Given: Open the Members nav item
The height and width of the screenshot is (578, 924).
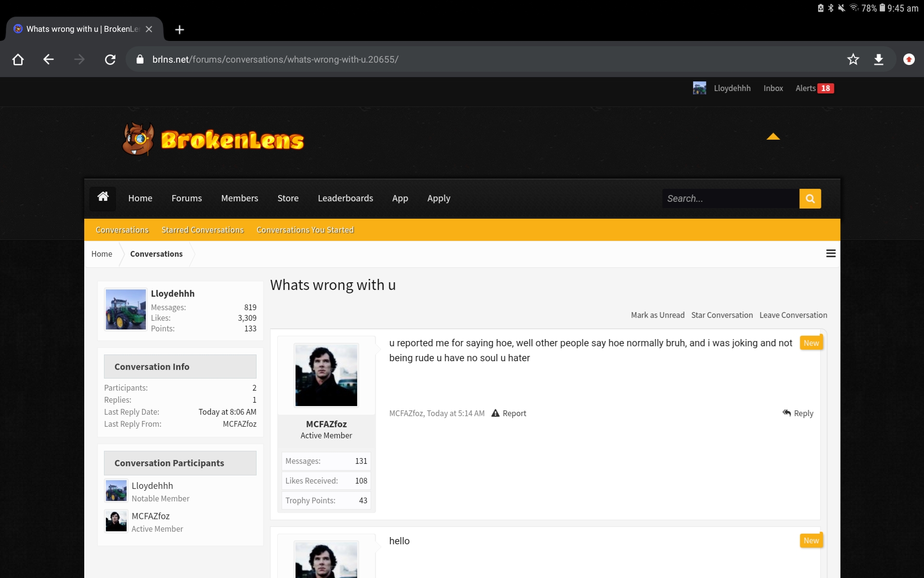Looking at the screenshot, I should point(240,198).
